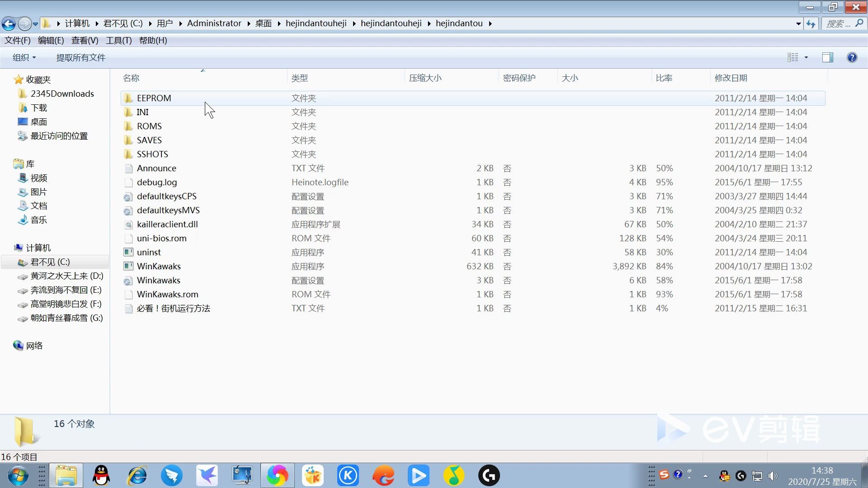Select the uni-bios.rom file
This screenshot has height=488, width=868.
pyautogui.click(x=161, y=238)
